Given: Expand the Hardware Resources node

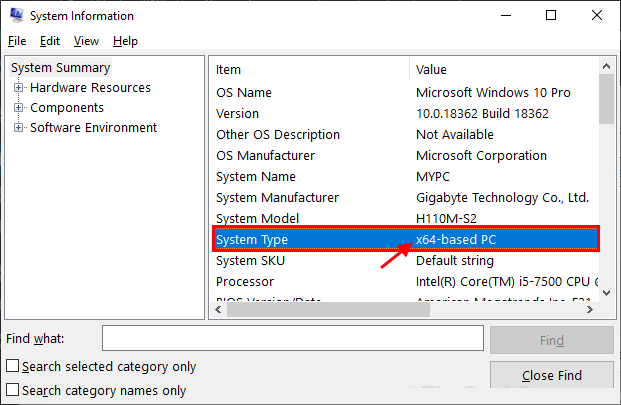Looking at the screenshot, I should click(x=18, y=88).
